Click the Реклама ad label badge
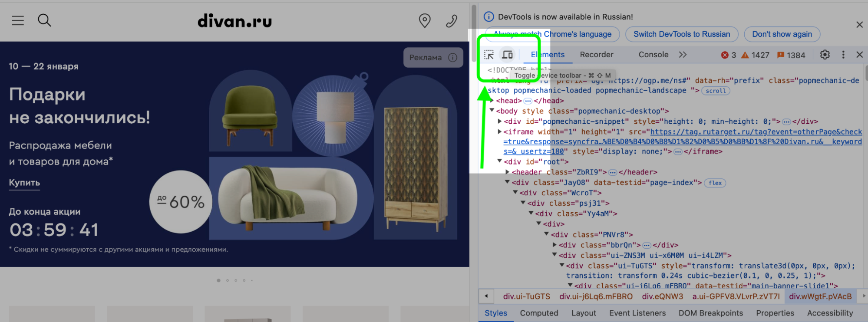 (x=433, y=57)
